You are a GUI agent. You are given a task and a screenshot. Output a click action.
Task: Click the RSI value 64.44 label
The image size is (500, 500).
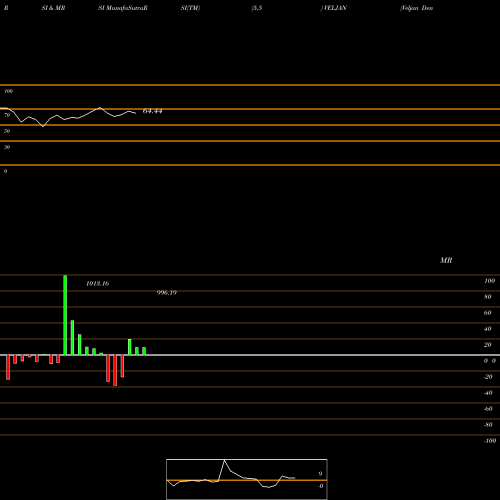(x=152, y=111)
